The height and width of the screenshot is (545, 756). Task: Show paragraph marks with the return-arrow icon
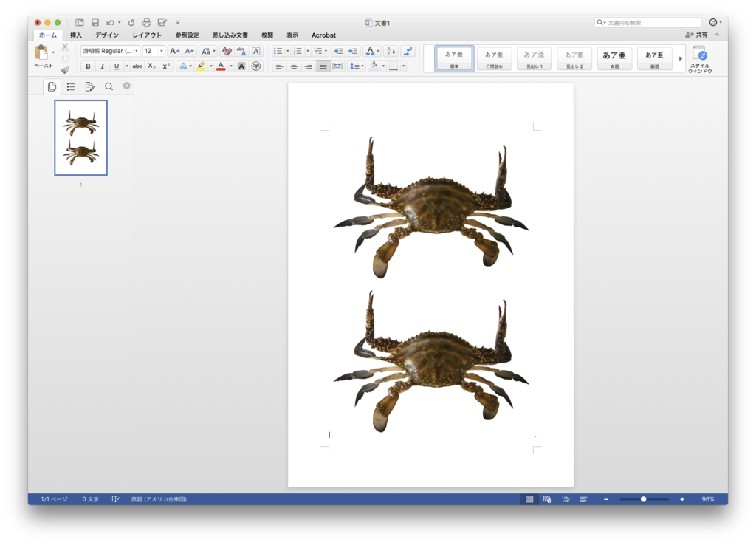coord(408,51)
